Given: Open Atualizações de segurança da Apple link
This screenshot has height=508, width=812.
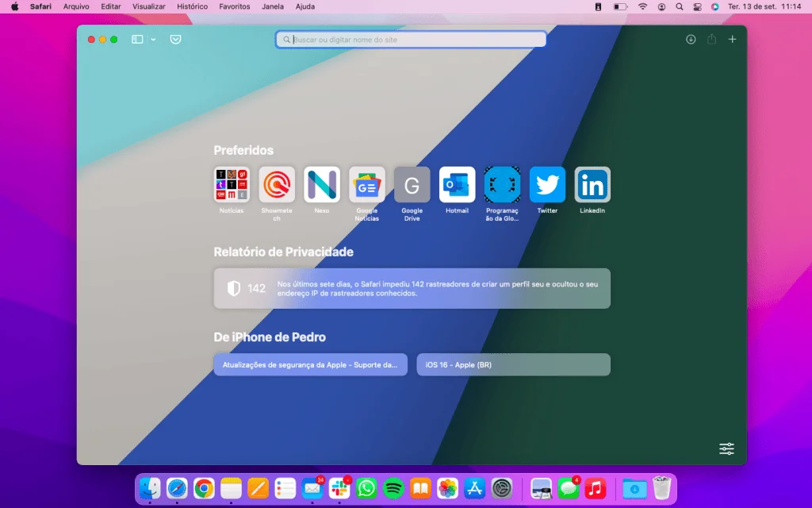Looking at the screenshot, I should point(310,364).
